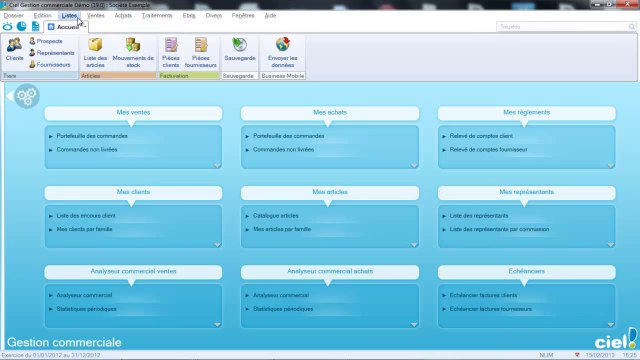
Task: Click the Echéanciers header
Action: 527,271
